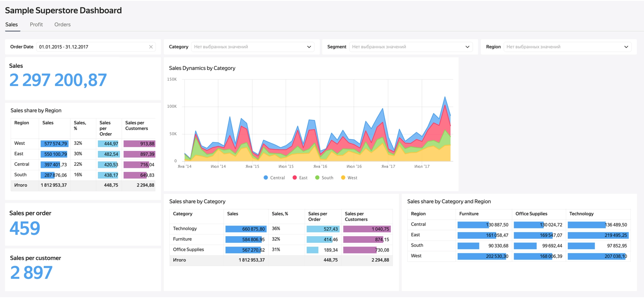Toggle South series in chart legend
This screenshot has height=298, width=644.
[x=324, y=178]
